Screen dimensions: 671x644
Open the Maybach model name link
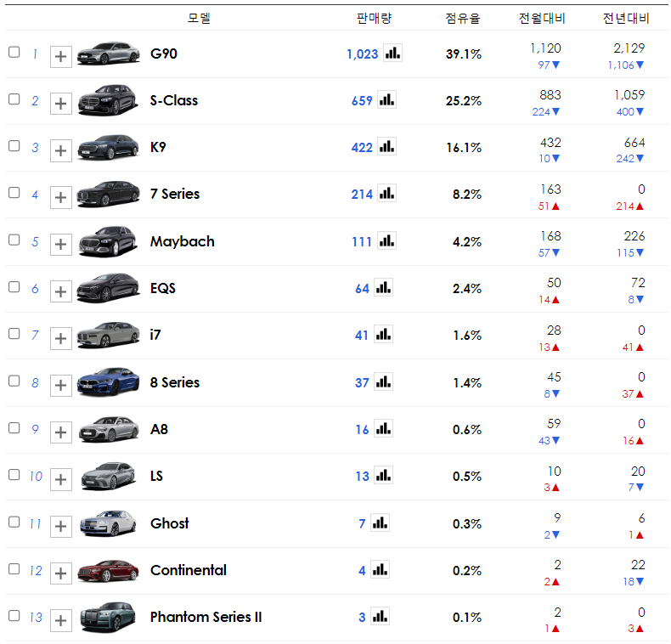tap(183, 241)
